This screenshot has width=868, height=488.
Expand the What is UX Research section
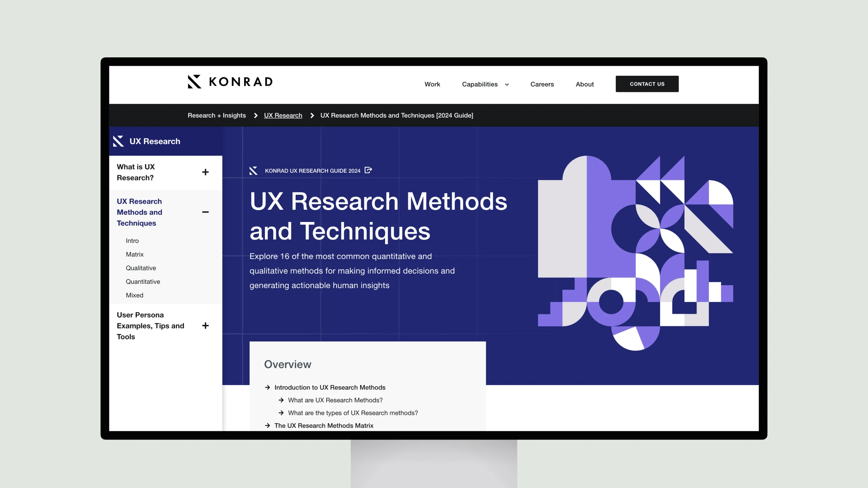[x=205, y=172]
